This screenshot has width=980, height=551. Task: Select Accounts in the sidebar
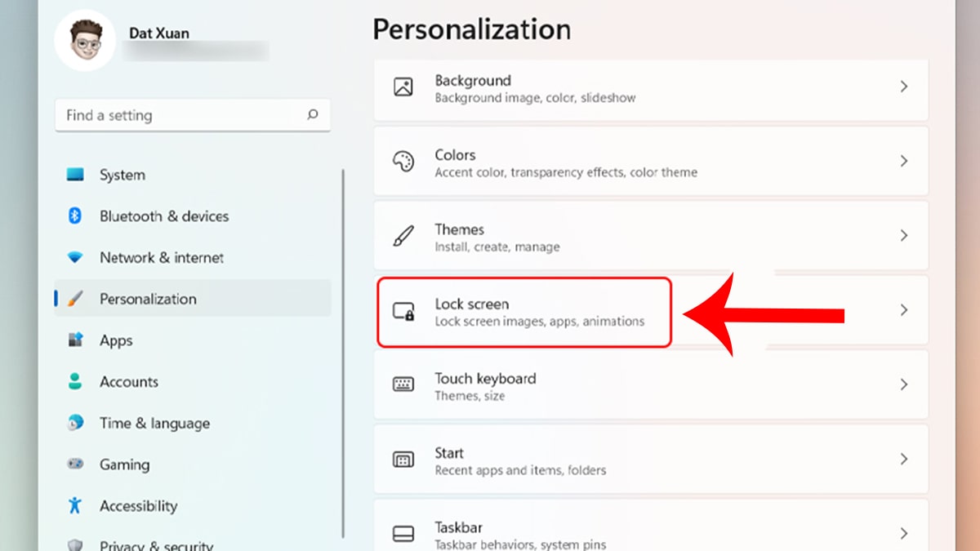click(128, 382)
